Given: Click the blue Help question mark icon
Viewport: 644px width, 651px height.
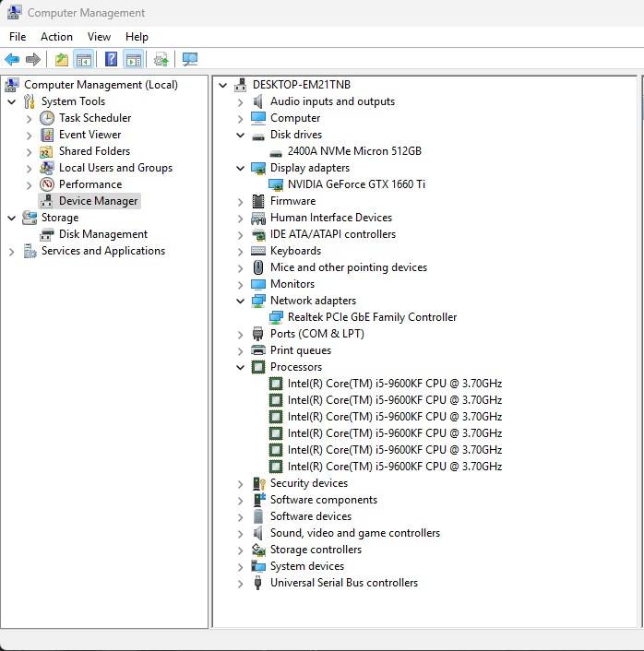Looking at the screenshot, I should [x=111, y=60].
